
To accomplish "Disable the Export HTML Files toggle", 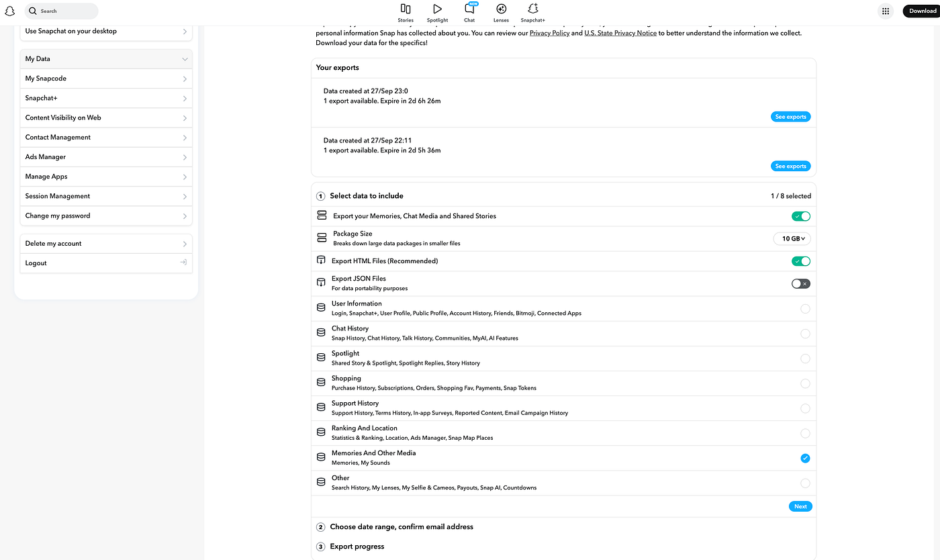I will [x=801, y=261].
